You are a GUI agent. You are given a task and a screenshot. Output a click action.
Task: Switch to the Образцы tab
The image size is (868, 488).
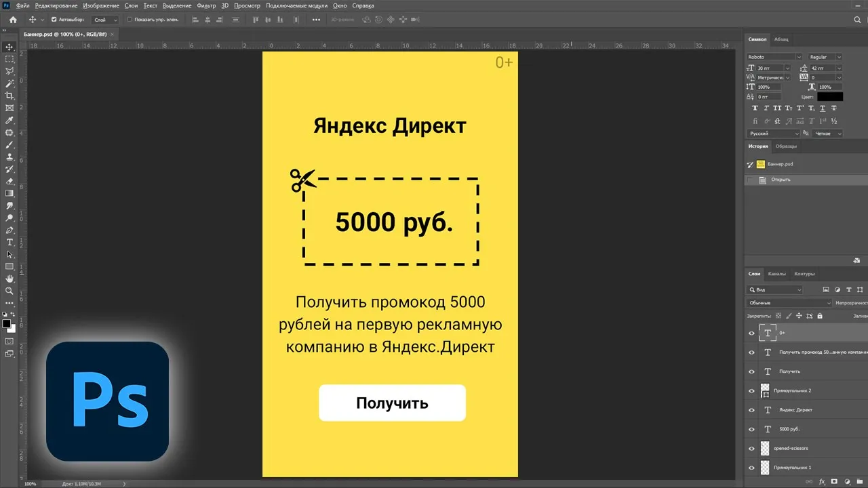click(x=786, y=146)
